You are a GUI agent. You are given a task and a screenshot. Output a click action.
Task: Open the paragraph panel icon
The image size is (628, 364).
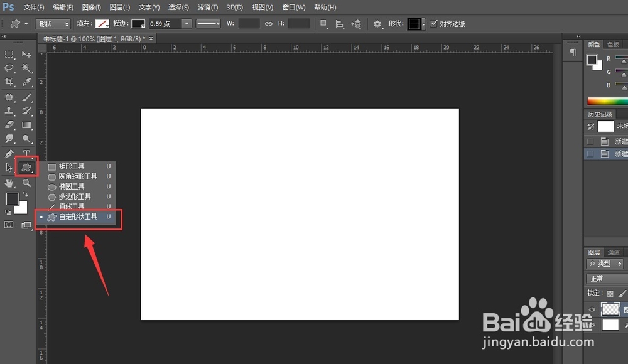(x=573, y=52)
